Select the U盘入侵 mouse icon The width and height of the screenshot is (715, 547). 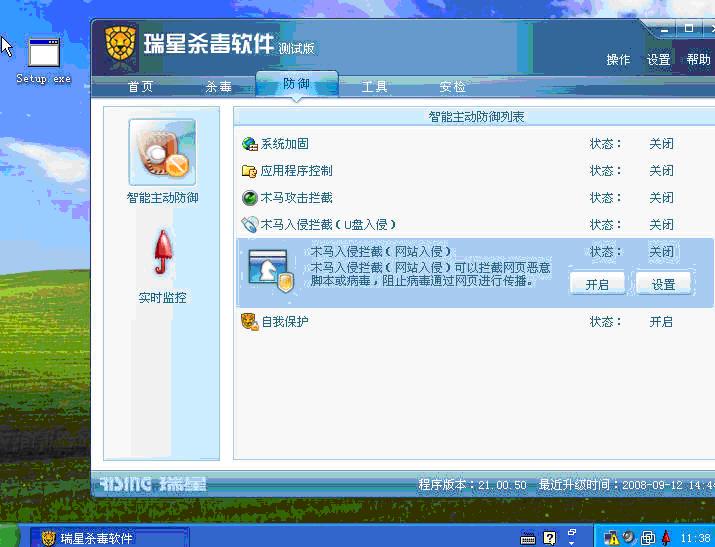(249, 225)
